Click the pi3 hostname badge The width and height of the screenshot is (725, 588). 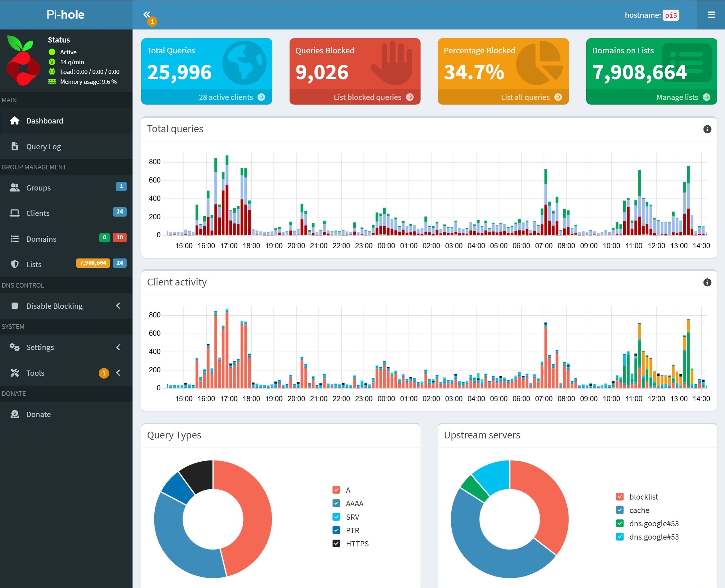click(x=670, y=15)
